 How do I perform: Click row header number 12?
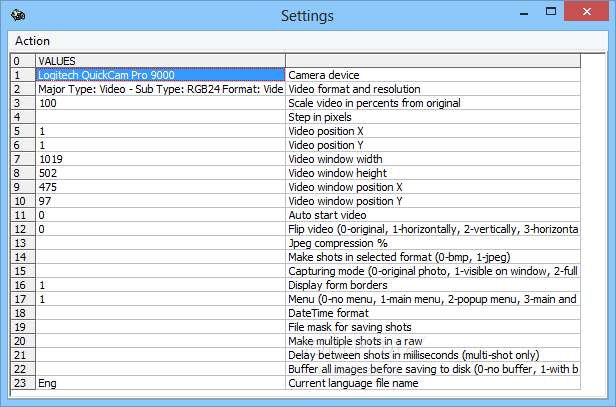click(23, 229)
